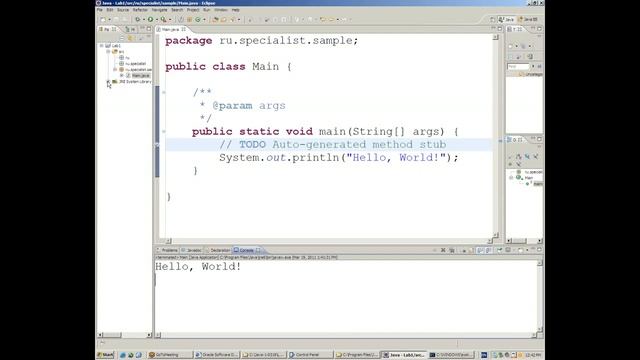Open the Navigate menu
Screen dimensions: 640x360
pos(159,10)
